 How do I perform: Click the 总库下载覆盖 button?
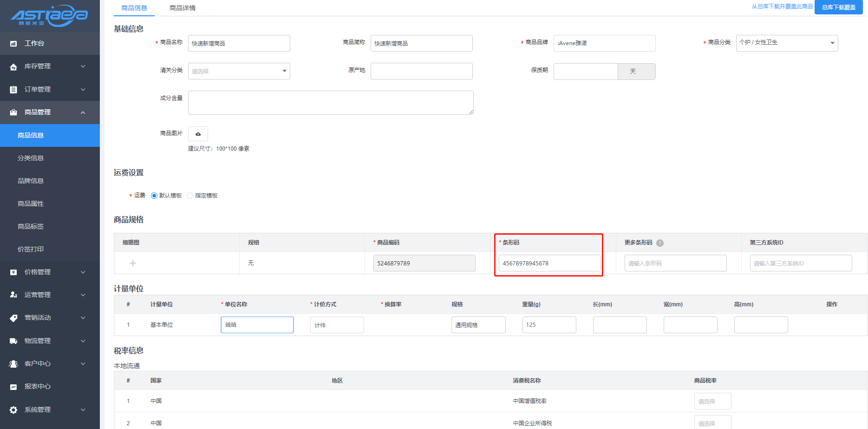click(838, 7)
